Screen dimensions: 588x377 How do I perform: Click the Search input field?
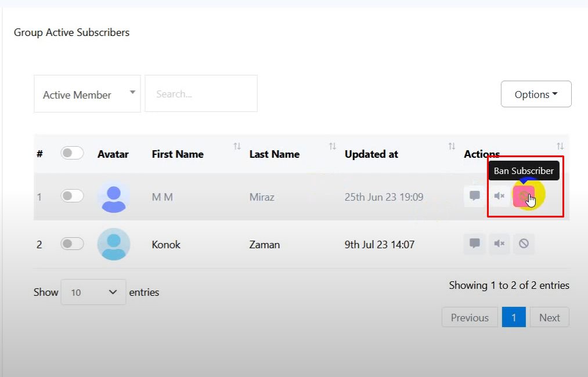[x=201, y=94]
